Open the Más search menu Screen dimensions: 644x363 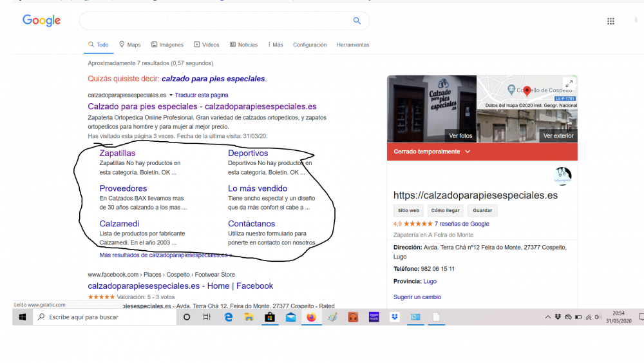(275, 44)
